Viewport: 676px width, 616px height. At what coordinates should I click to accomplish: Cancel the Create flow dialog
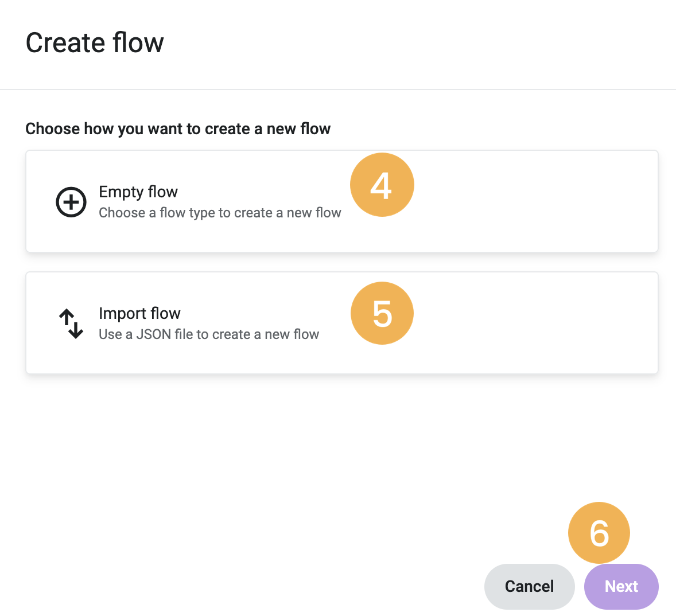point(530,586)
